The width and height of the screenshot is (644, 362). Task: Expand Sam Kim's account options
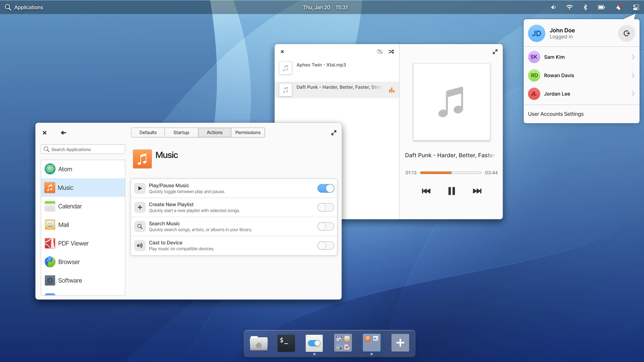click(x=633, y=57)
